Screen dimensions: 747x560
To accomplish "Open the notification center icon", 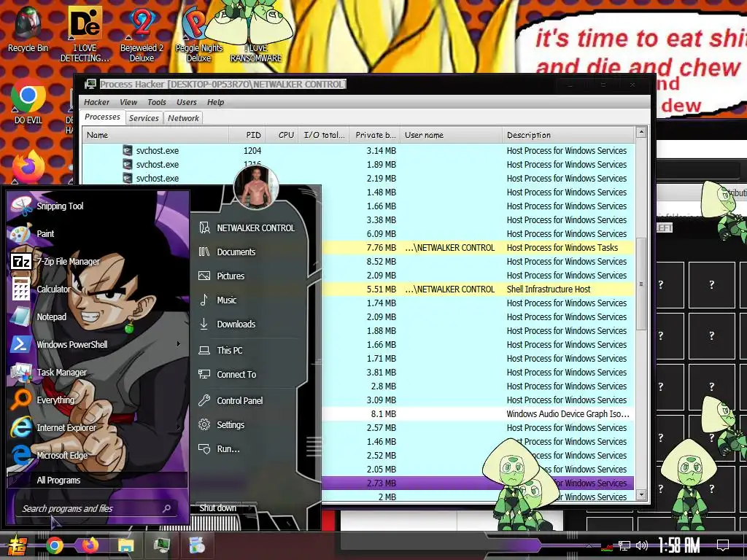I will (x=723, y=545).
